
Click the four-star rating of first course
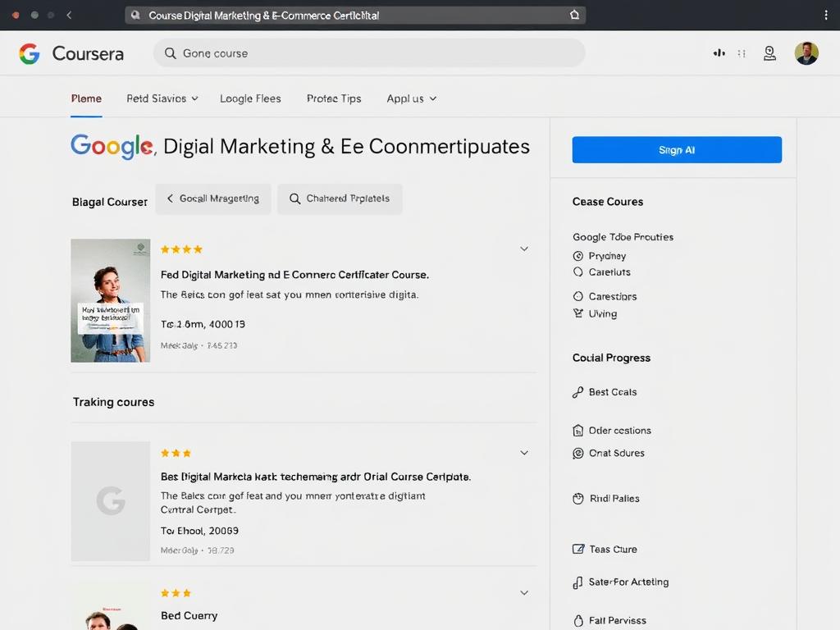(x=181, y=249)
